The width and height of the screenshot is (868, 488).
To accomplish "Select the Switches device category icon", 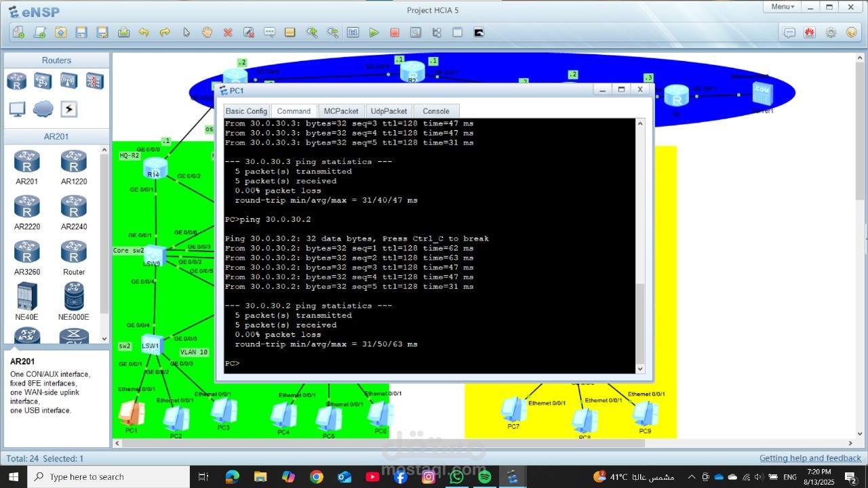I will [x=43, y=81].
